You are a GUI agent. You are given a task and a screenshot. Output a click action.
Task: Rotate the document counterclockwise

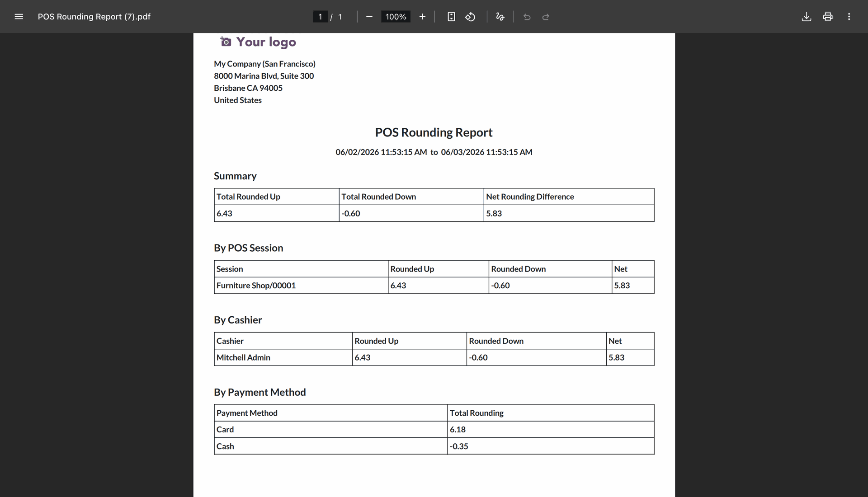click(470, 17)
